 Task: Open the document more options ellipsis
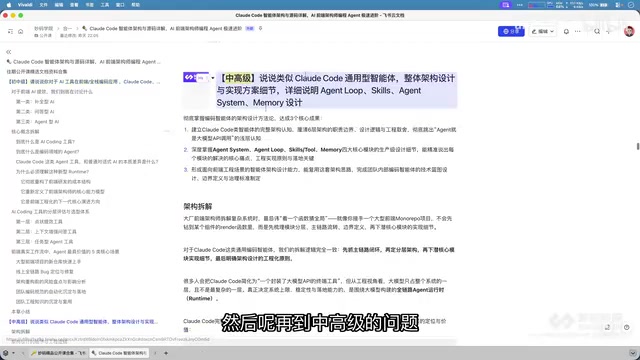point(577,31)
